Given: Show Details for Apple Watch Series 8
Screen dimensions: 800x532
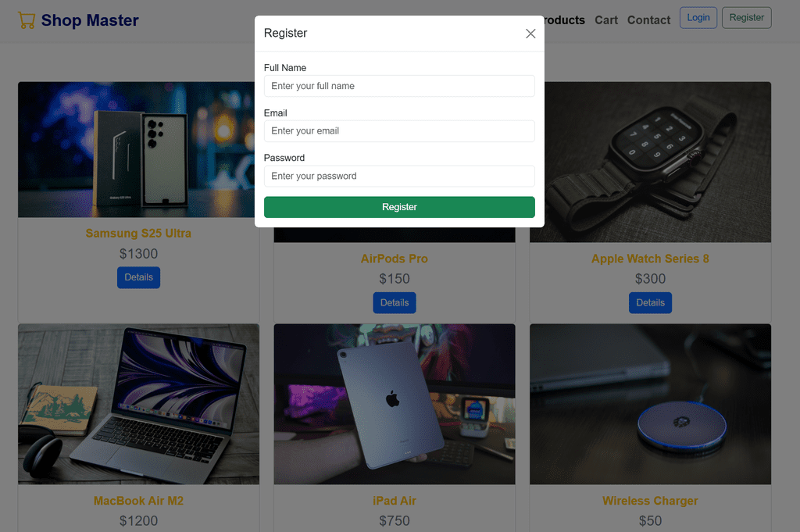Looking at the screenshot, I should (x=650, y=303).
